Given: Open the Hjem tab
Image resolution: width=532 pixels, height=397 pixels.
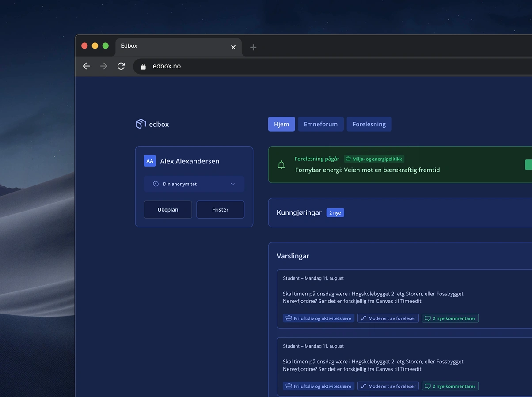Looking at the screenshot, I should [x=281, y=124].
